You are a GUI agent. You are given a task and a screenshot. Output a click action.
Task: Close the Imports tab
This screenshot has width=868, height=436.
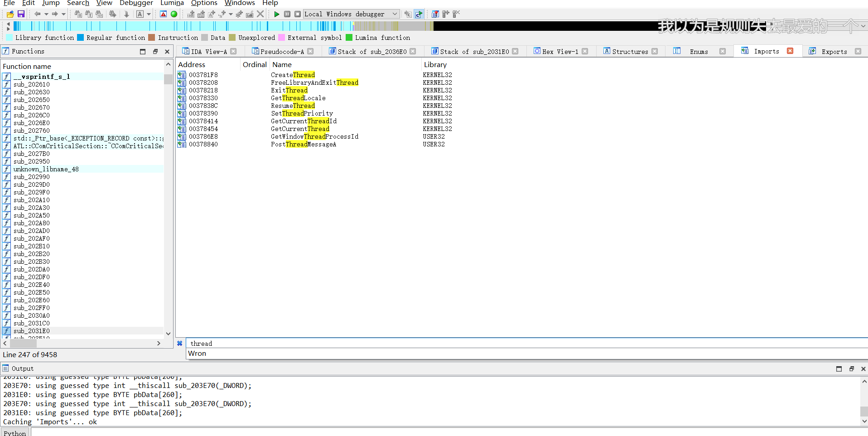pyautogui.click(x=790, y=51)
